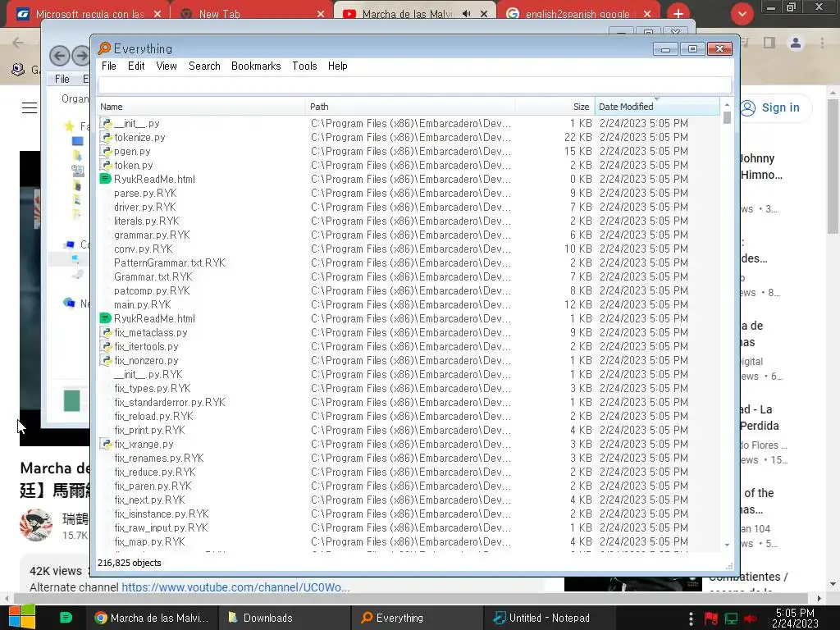Switch to the New Tab browser tab
This screenshot has height=630, width=840.
pyautogui.click(x=252, y=14)
